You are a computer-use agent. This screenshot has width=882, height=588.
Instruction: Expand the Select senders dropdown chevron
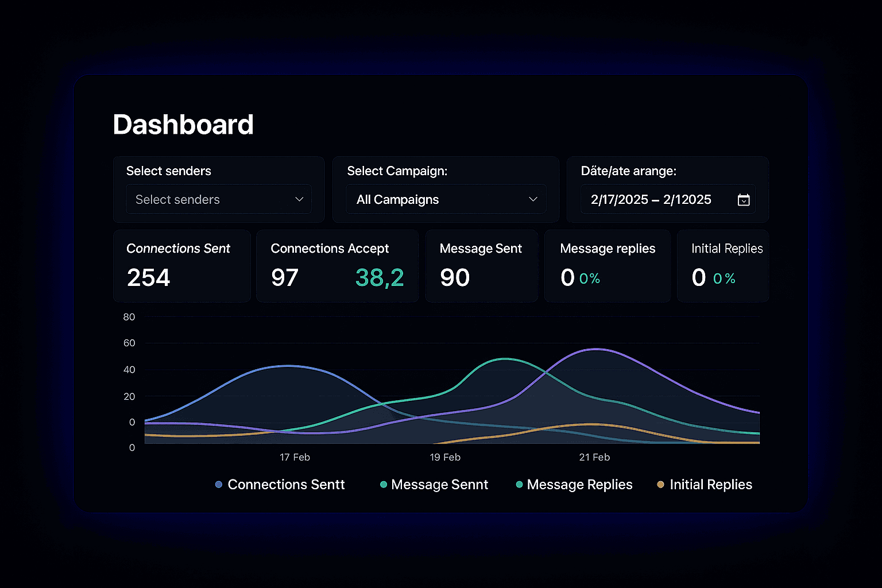tap(299, 199)
